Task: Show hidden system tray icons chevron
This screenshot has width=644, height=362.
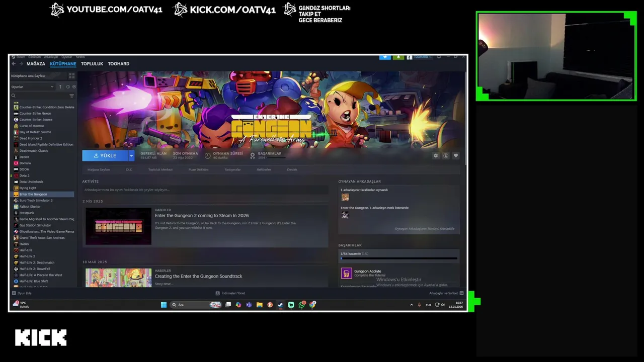Action: pyautogui.click(x=412, y=305)
